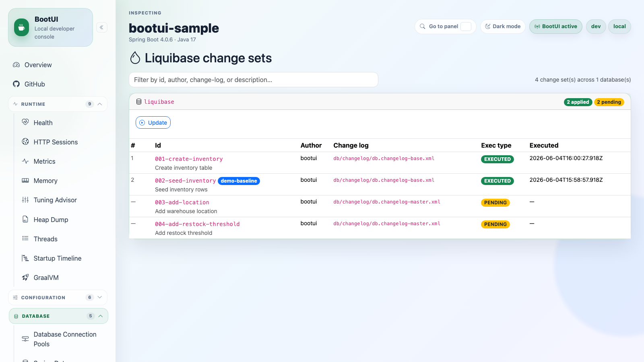Click the Tuning Advisor sliders icon
Image resolution: width=644 pixels, height=362 pixels.
click(x=25, y=200)
